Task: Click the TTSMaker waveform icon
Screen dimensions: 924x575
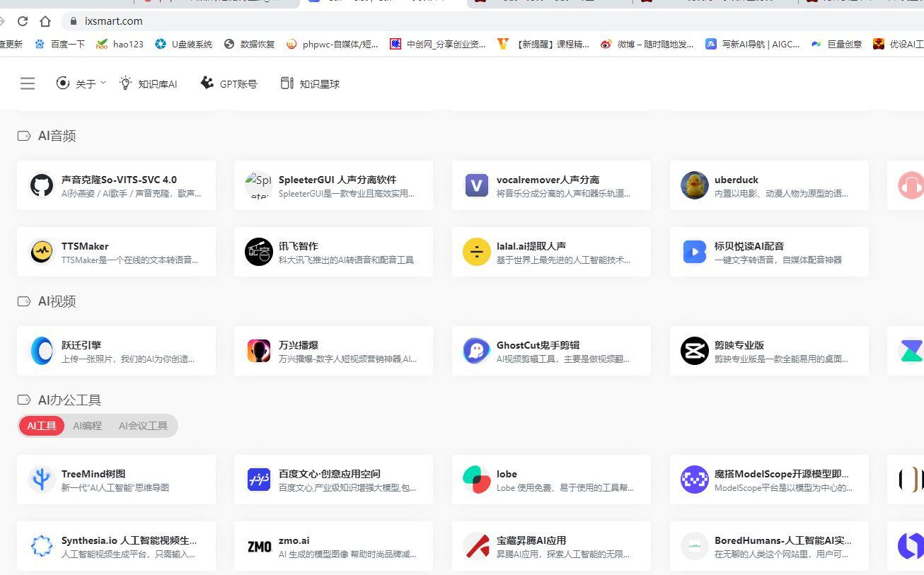Action: click(x=42, y=252)
